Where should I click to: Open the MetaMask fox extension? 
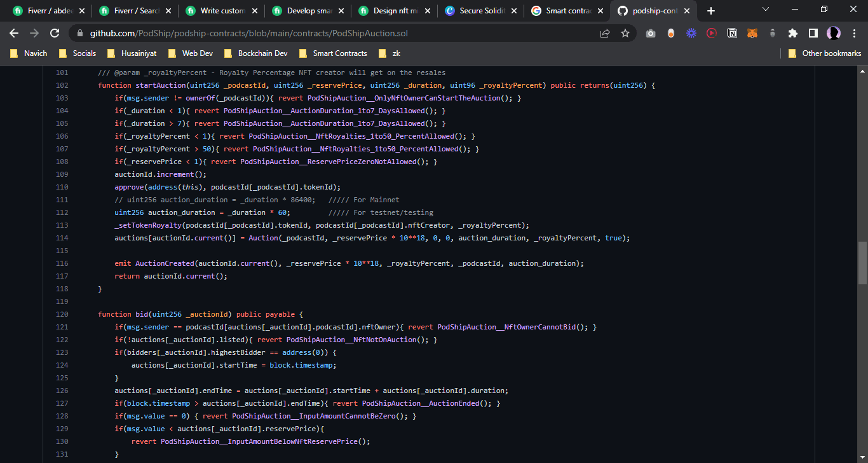[752, 33]
